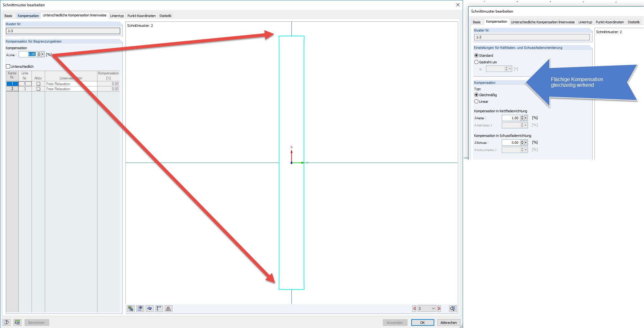This screenshot has width=644, height=328.
Task: Click Kompensation 0.00 cell in row 2
Action: pos(108,89)
